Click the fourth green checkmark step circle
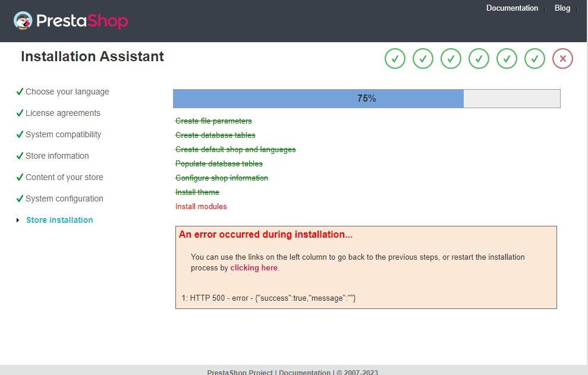The width and height of the screenshot is (588, 375). pos(479,58)
